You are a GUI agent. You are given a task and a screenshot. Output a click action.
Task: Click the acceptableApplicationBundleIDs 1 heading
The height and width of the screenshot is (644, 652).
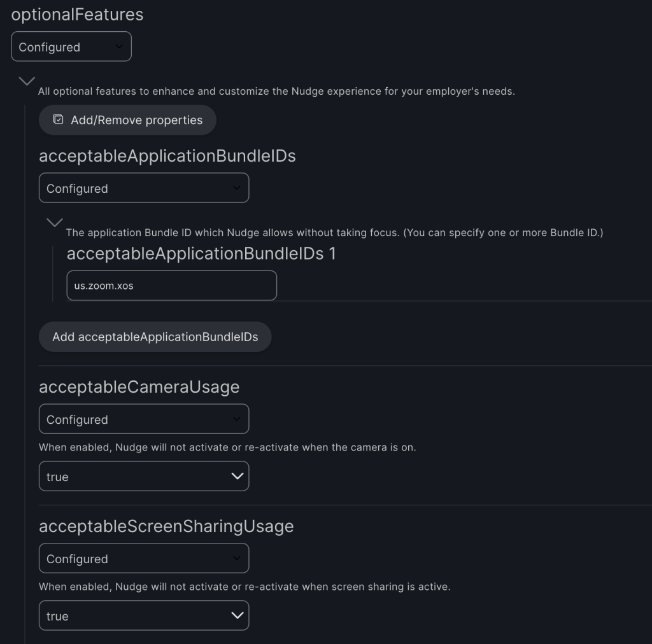coord(201,253)
